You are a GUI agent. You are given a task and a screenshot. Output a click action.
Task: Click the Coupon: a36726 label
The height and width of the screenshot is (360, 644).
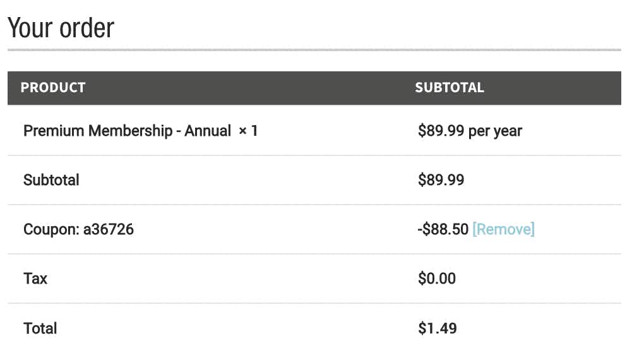[x=78, y=229]
